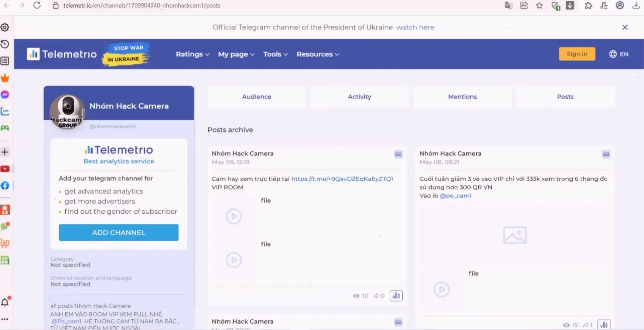Image resolution: width=644 pixels, height=330 pixels.
Task: Open statistics chart icon for the 10-views post
Action: coord(396,296)
